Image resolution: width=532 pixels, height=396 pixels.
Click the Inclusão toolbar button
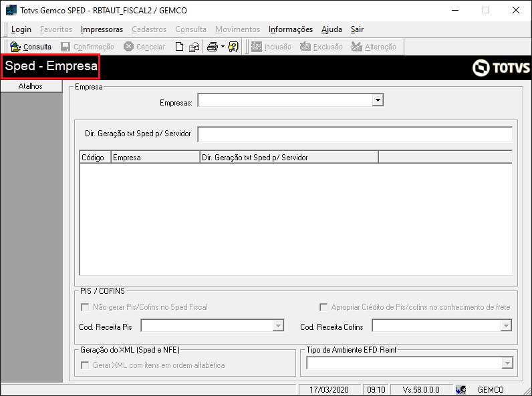click(271, 47)
